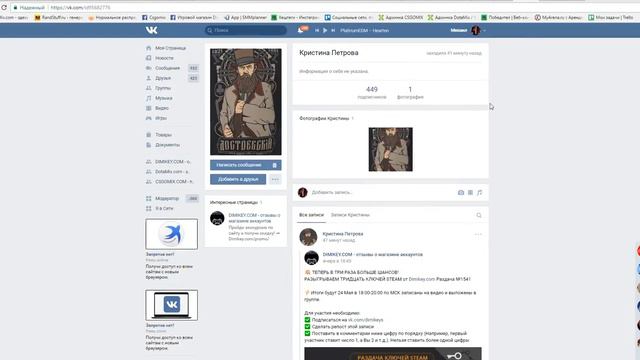The height and width of the screenshot is (360, 640).
Task: Open the Dostoevsky profile picture
Action: (x=246, y=102)
